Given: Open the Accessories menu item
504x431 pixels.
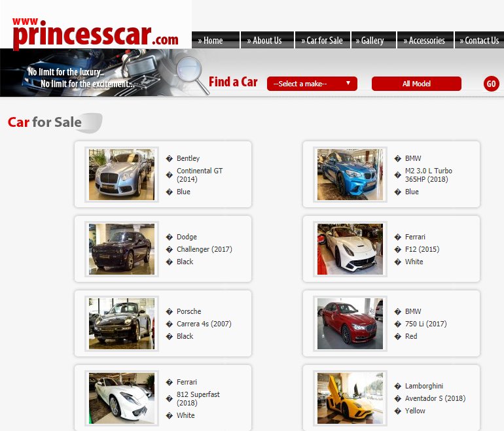Looking at the screenshot, I should click(425, 40).
